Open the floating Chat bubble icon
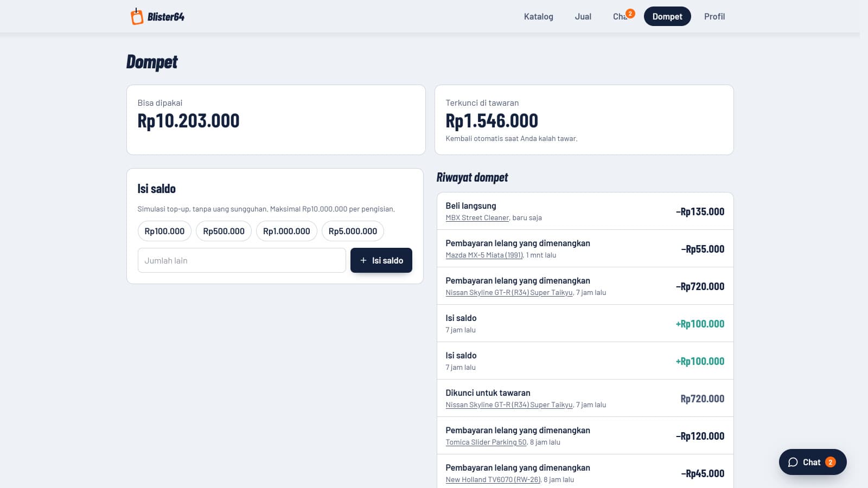This screenshot has width=868, height=488. click(x=793, y=463)
